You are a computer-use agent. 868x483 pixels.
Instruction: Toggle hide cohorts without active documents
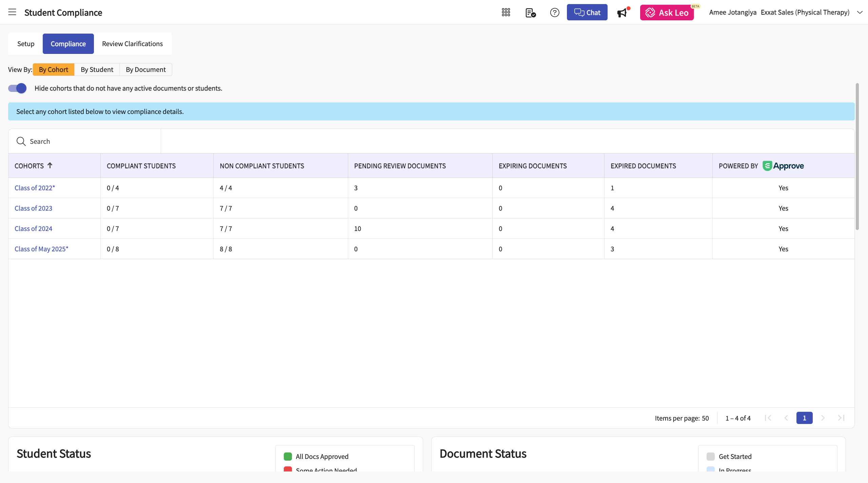17,88
